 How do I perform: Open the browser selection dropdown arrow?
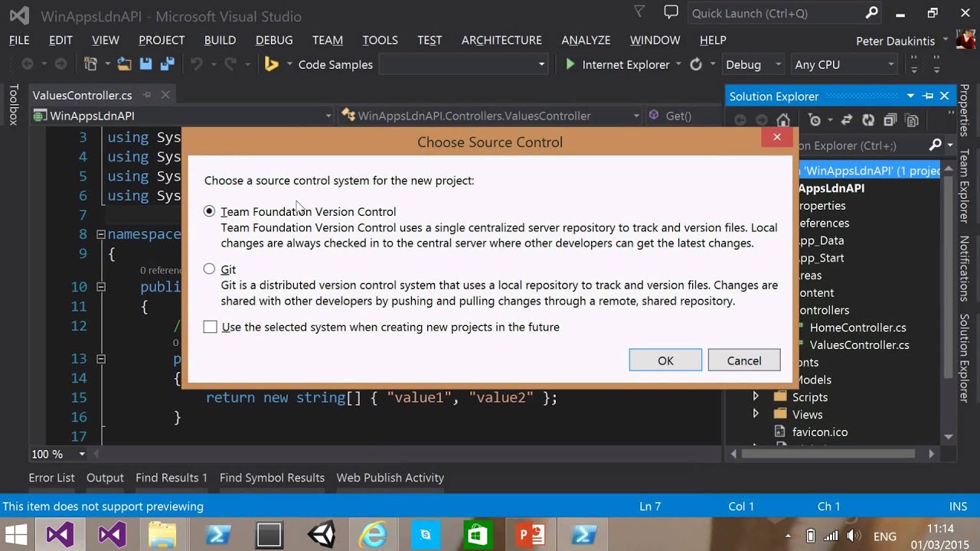pyautogui.click(x=678, y=64)
